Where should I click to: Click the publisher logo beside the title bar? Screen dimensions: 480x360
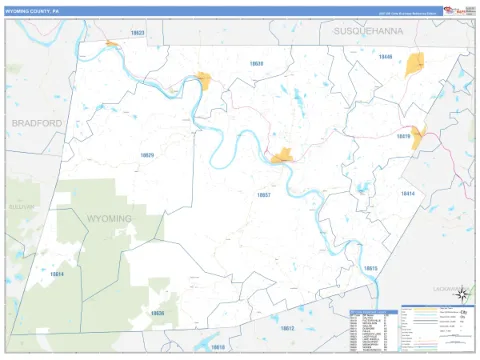[460, 11]
